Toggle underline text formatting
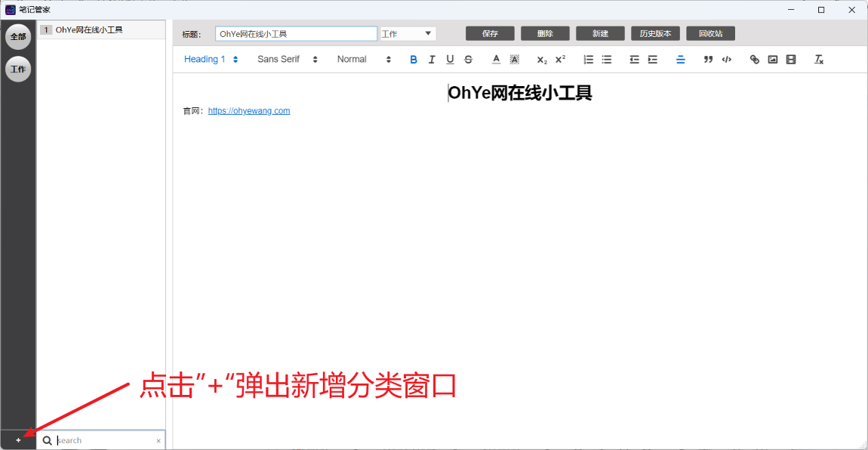 450,60
